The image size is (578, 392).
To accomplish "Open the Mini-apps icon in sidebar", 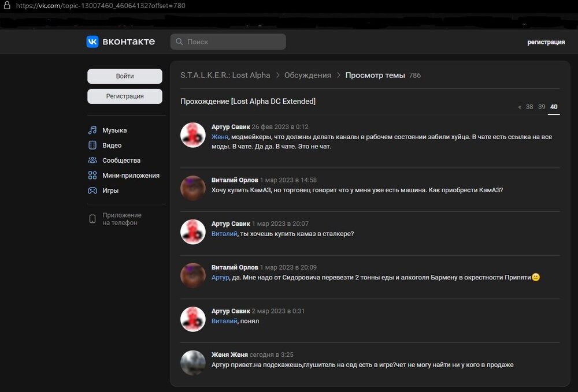I will click(92, 176).
